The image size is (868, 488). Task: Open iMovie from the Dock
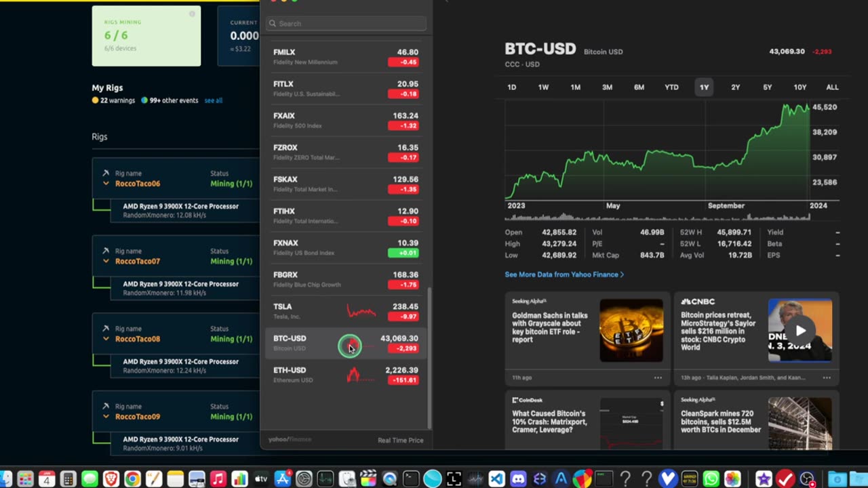(764, 479)
